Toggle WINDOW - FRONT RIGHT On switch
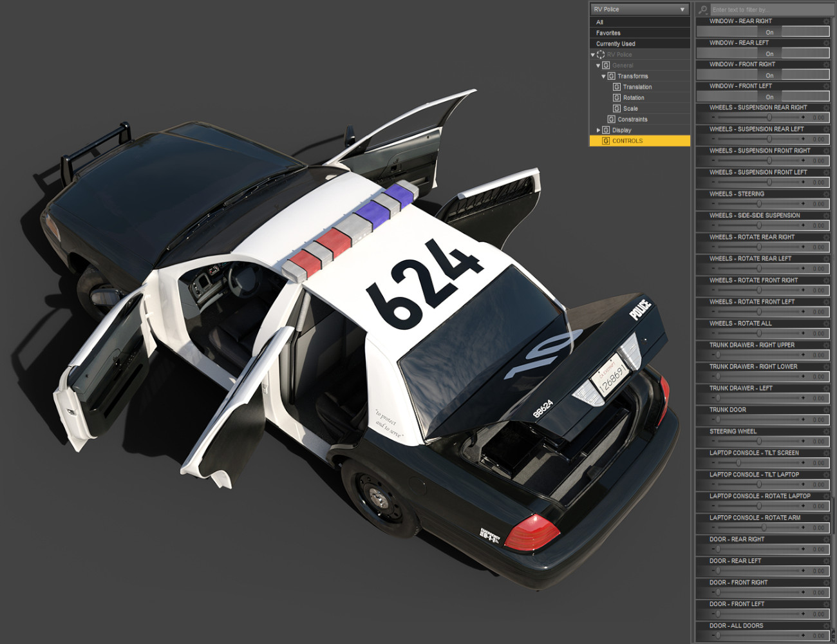Image resolution: width=837 pixels, height=644 pixels. (x=763, y=75)
